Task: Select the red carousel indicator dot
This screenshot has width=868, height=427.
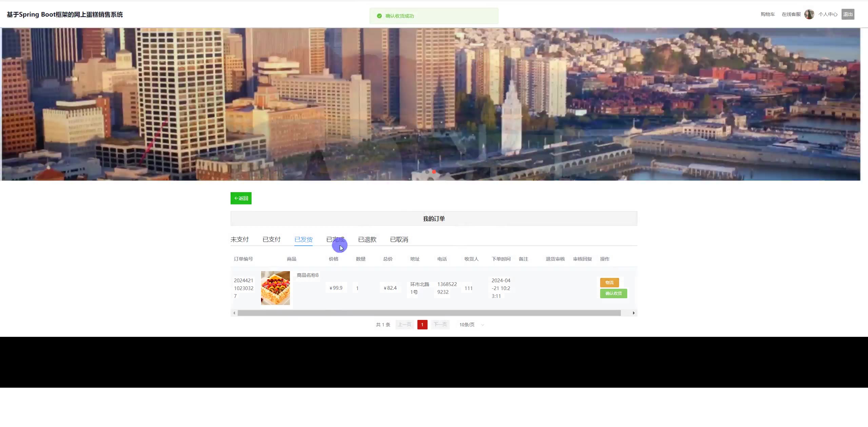Action: tap(434, 172)
